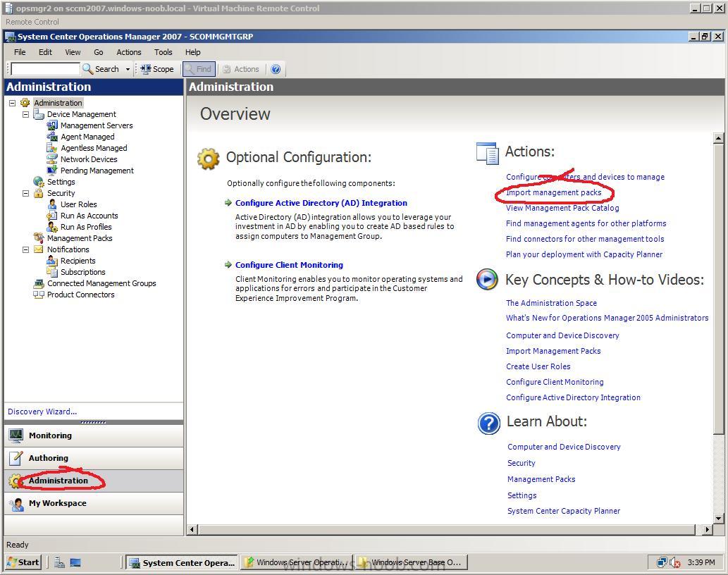Click the Management Servers tree icon
Image resolution: width=728 pixels, height=575 pixels.
[52, 125]
